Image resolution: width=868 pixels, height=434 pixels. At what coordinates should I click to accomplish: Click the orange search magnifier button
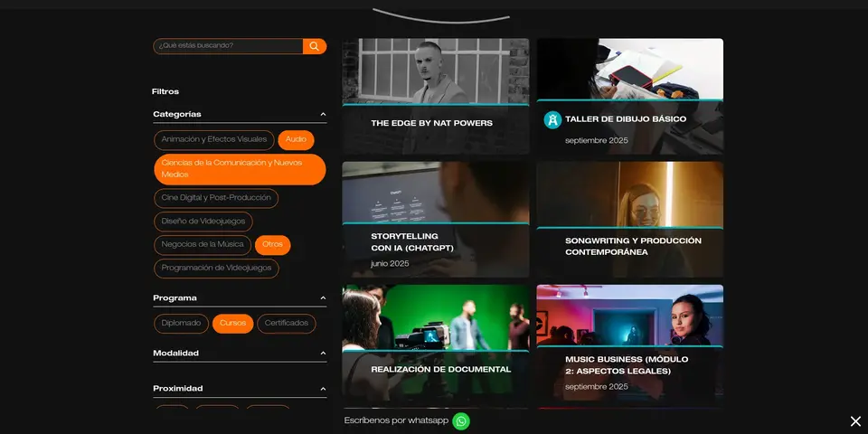click(314, 46)
